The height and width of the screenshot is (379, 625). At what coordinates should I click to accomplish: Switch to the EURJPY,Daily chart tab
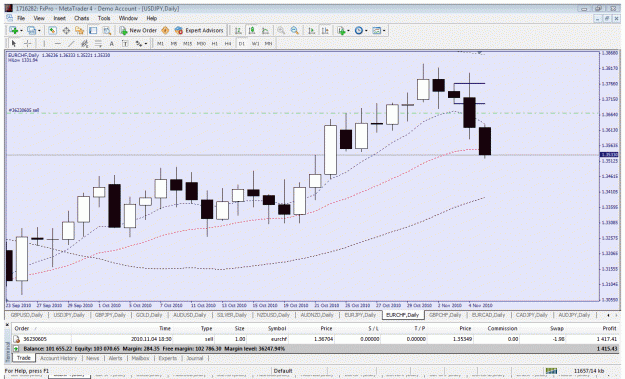pos(360,315)
